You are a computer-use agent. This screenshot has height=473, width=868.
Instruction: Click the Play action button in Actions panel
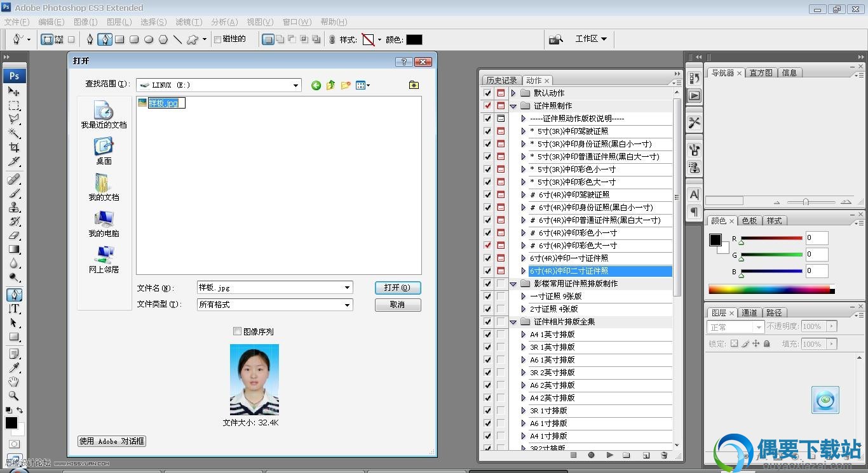point(609,455)
